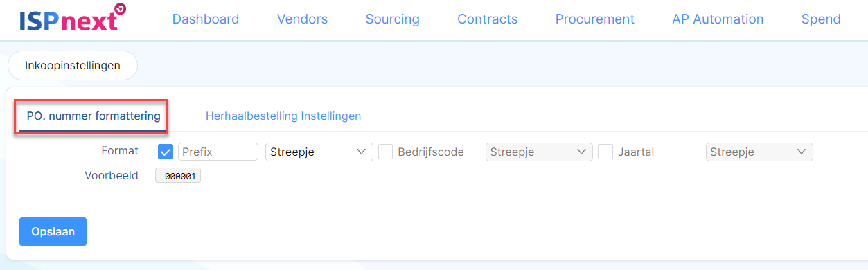868x270 pixels.
Task: Click the Inkoopinstellingen breadcrumb button
Action: point(73,66)
